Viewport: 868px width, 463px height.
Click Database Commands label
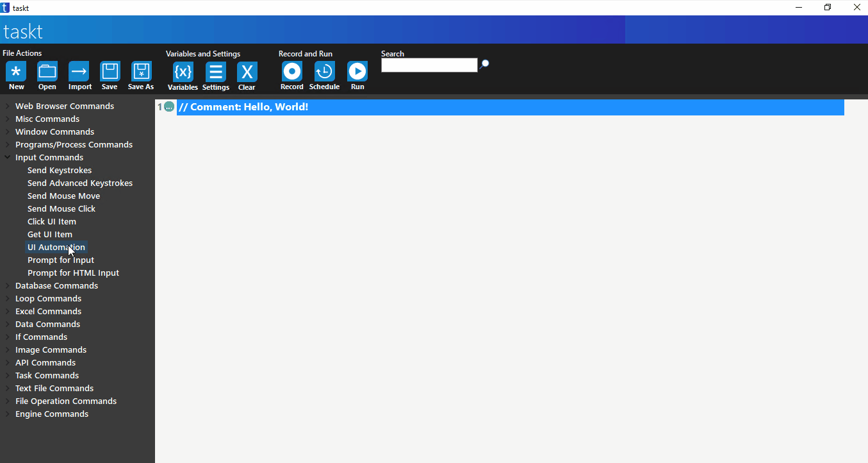pyautogui.click(x=56, y=286)
